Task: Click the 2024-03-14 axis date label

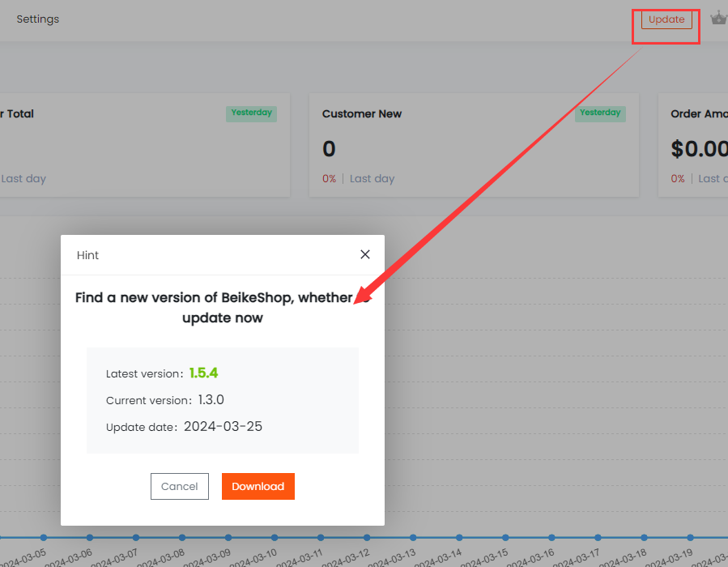Action: (x=437, y=558)
